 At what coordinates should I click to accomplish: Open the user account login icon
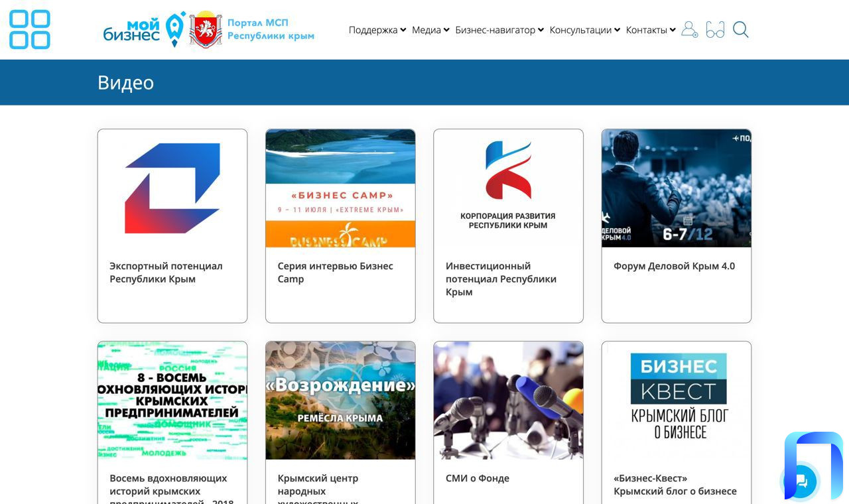[690, 30]
